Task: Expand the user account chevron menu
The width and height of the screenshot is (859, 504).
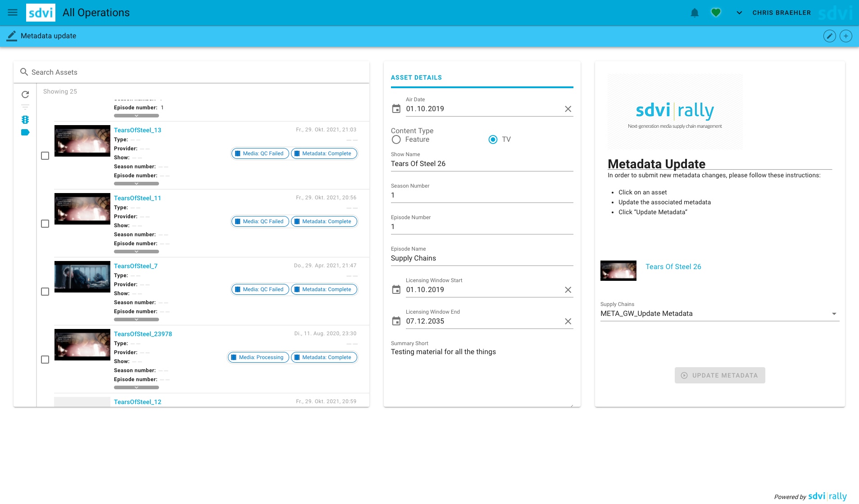Action: (739, 13)
